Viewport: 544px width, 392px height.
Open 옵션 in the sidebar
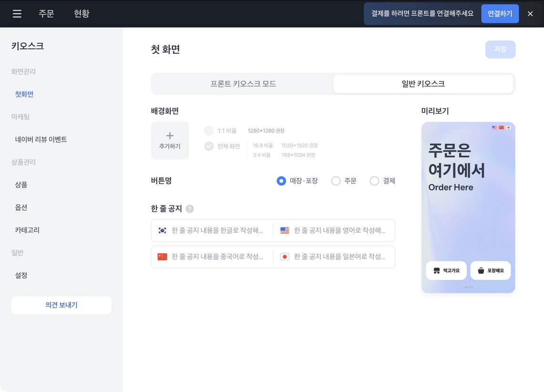tap(21, 207)
